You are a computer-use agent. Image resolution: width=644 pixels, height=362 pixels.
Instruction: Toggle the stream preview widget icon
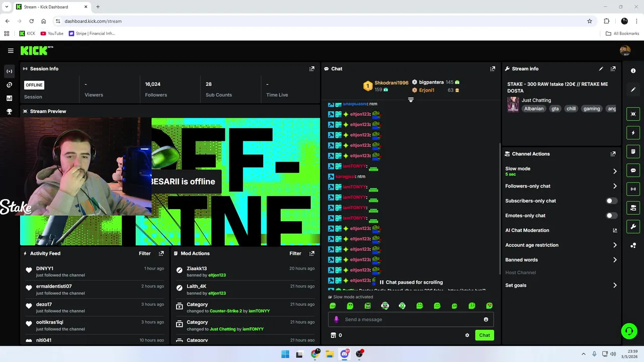(x=633, y=114)
